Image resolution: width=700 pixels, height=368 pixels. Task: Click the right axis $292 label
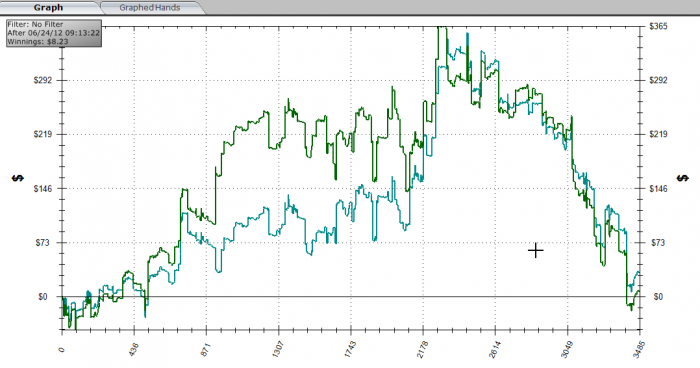pos(658,80)
